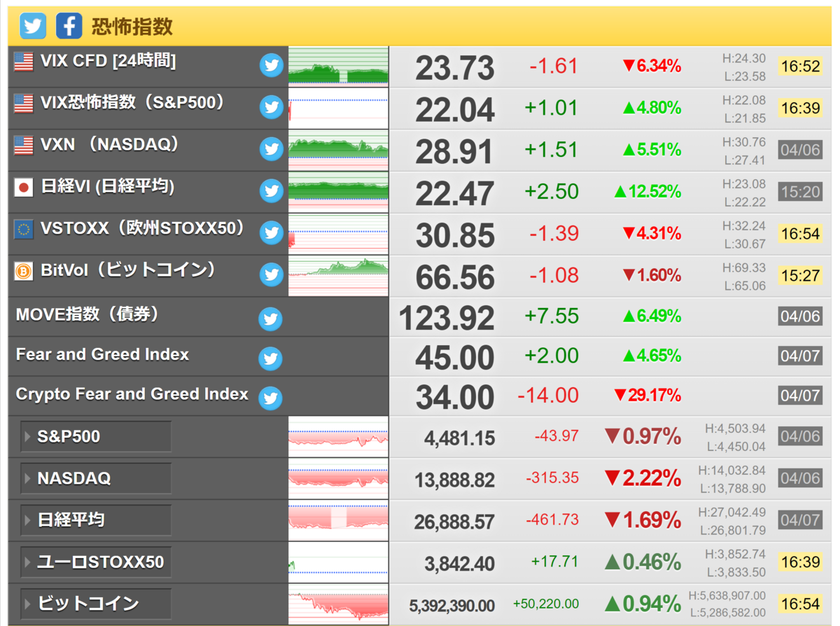Tweet the Crypto Fear and Greed Index row
The image size is (840, 626).
(270, 398)
